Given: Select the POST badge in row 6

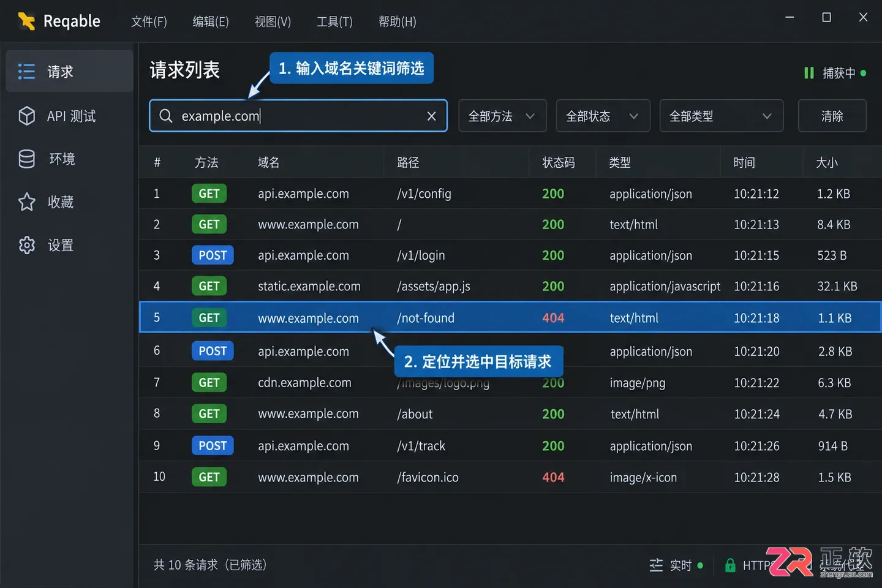Looking at the screenshot, I should [x=213, y=351].
